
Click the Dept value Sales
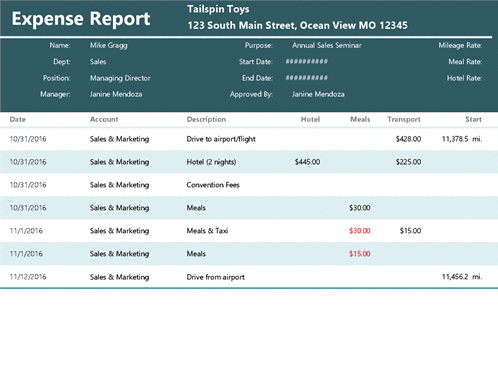(98, 62)
